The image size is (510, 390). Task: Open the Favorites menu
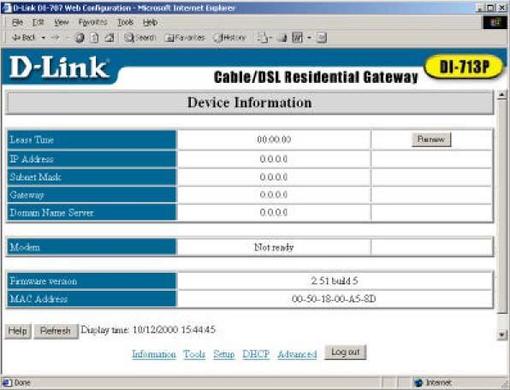pos(92,22)
